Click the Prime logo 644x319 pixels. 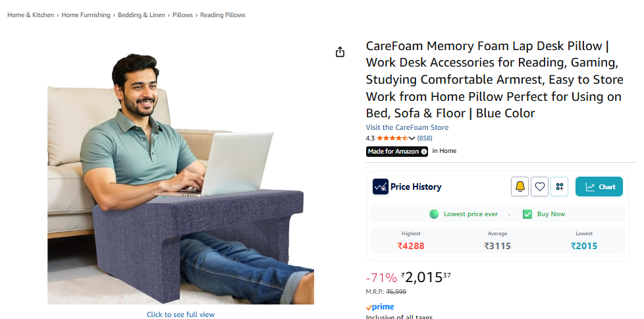pyautogui.click(x=380, y=306)
